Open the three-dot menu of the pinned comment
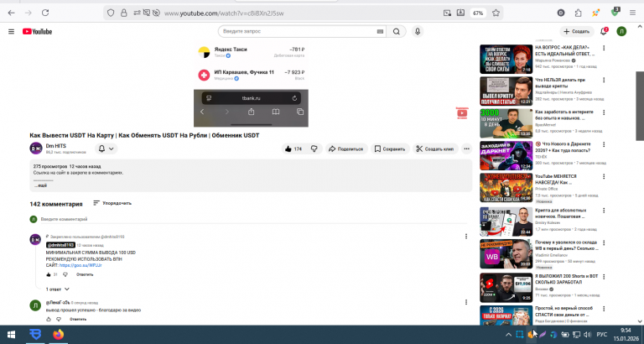The image size is (644, 344). pos(465,237)
